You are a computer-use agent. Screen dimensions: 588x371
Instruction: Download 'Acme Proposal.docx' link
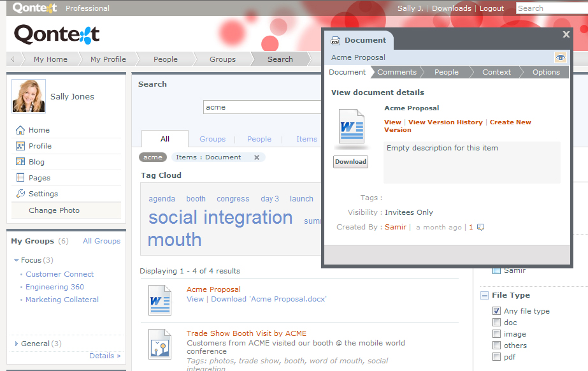pyautogui.click(x=268, y=299)
